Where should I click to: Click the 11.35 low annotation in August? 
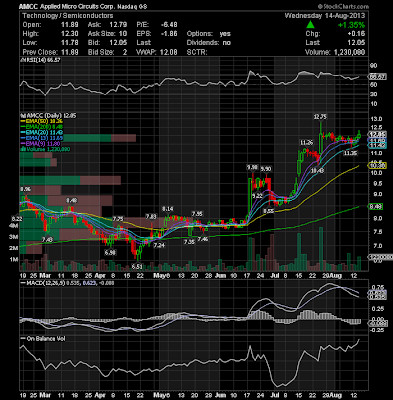pos(350,153)
